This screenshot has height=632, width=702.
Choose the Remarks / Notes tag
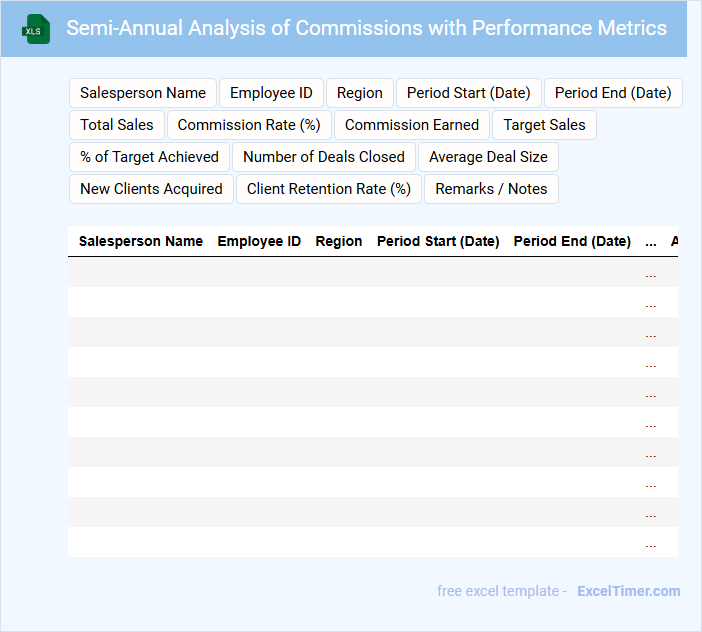point(491,189)
